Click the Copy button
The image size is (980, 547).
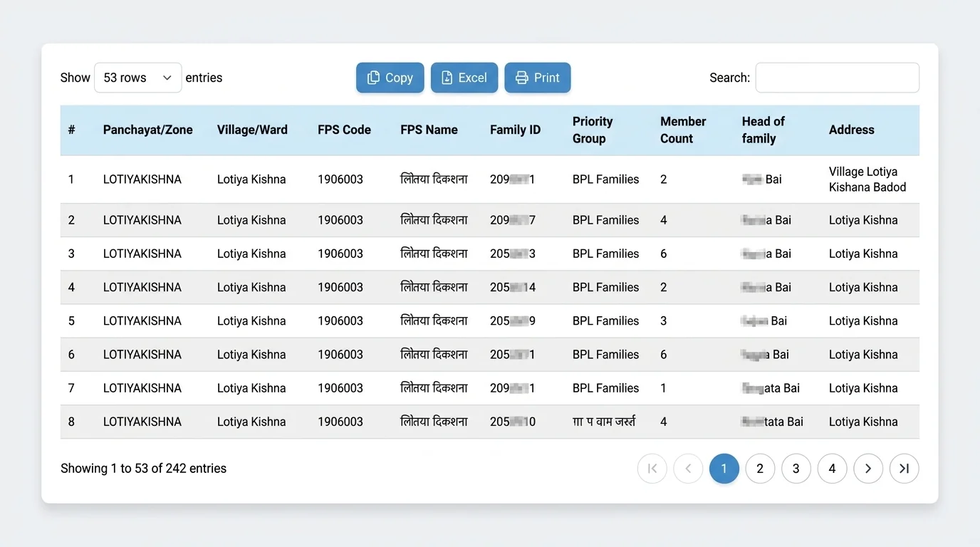pos(390,78)
